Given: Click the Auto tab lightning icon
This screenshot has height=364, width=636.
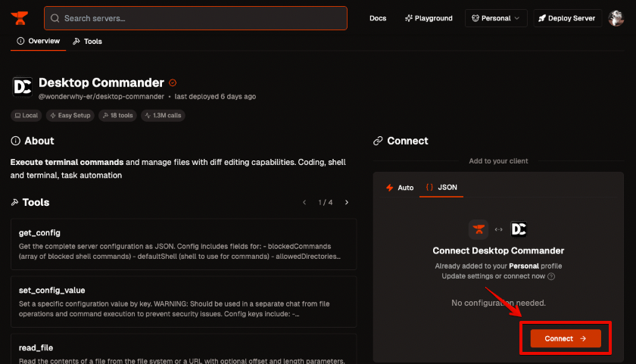Looking at the screenshot, I should tap(390, 188).
